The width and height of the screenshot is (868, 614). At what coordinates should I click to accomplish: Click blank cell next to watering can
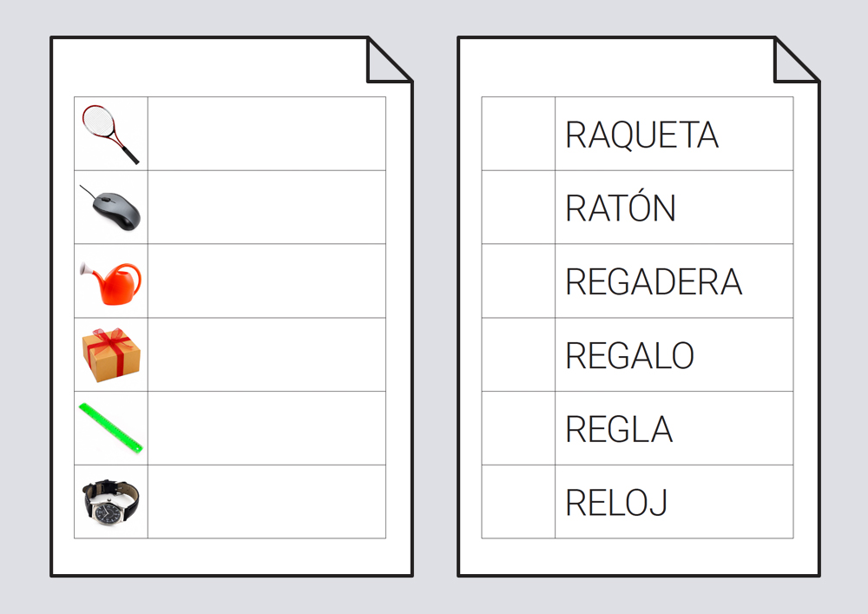pyautogui.click(x=266, y=281)
